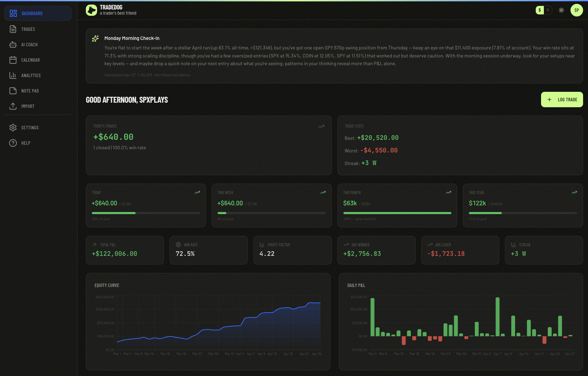Navigate to Analytics

tap(38, 75)
